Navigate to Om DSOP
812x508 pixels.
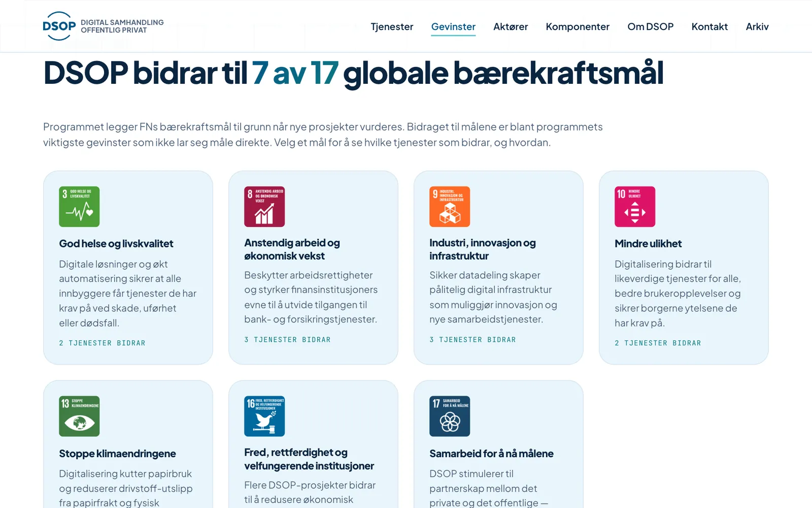pos(651,26)
